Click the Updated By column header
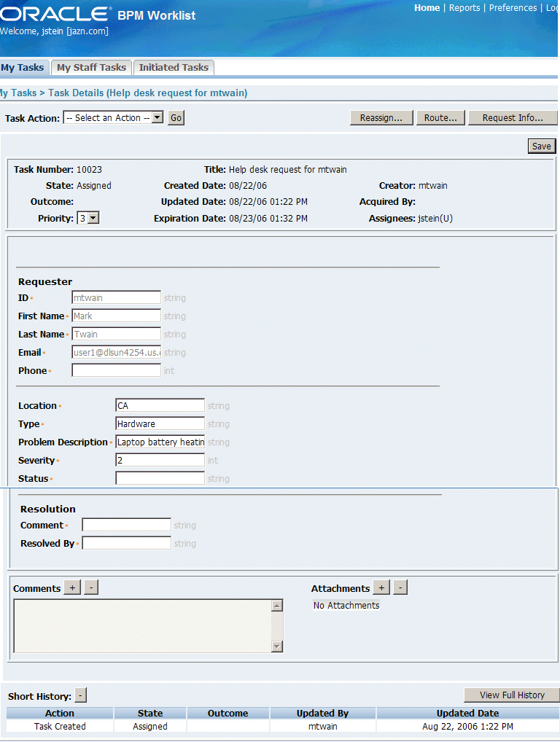Viewport: 560px width, 742px height. [x=323, y=713]
